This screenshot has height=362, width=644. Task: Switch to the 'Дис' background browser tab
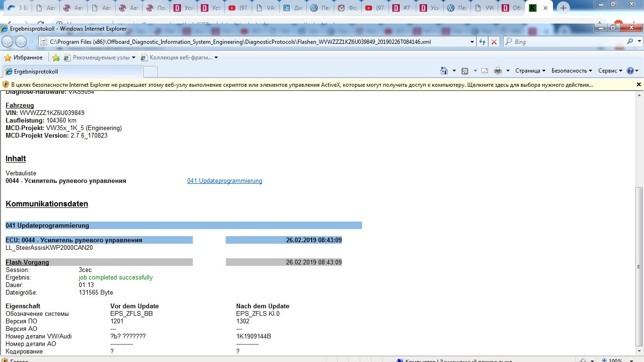[x=293, y=8]
